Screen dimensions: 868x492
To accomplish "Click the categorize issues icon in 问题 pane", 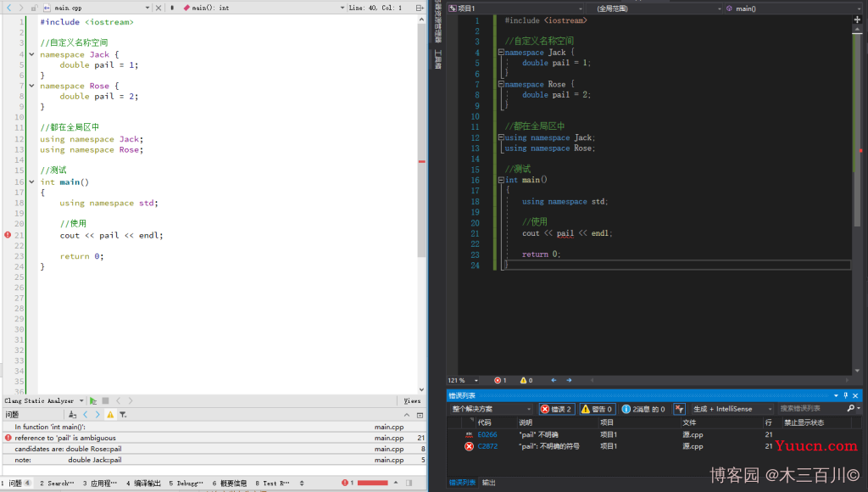I will click(73, 415).
